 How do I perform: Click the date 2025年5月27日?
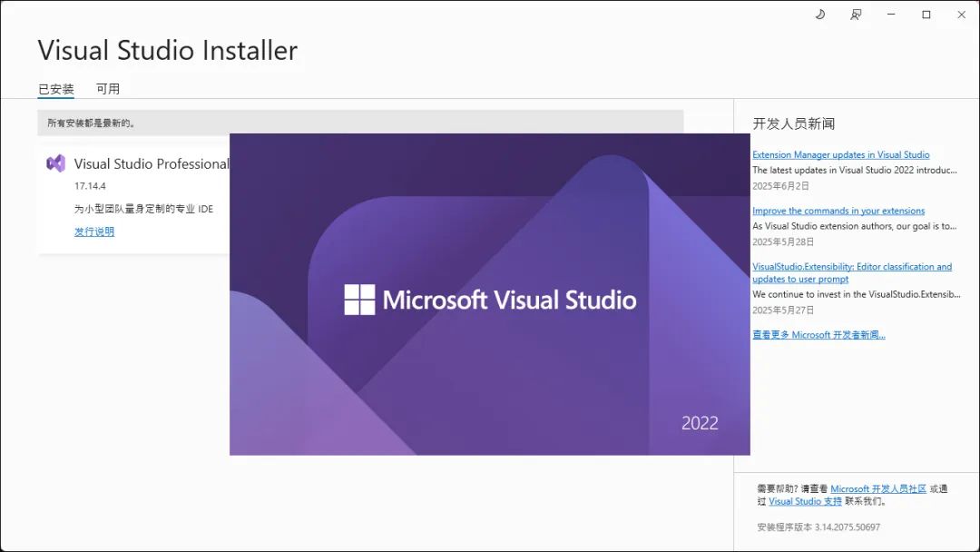(x=783, y=310)
